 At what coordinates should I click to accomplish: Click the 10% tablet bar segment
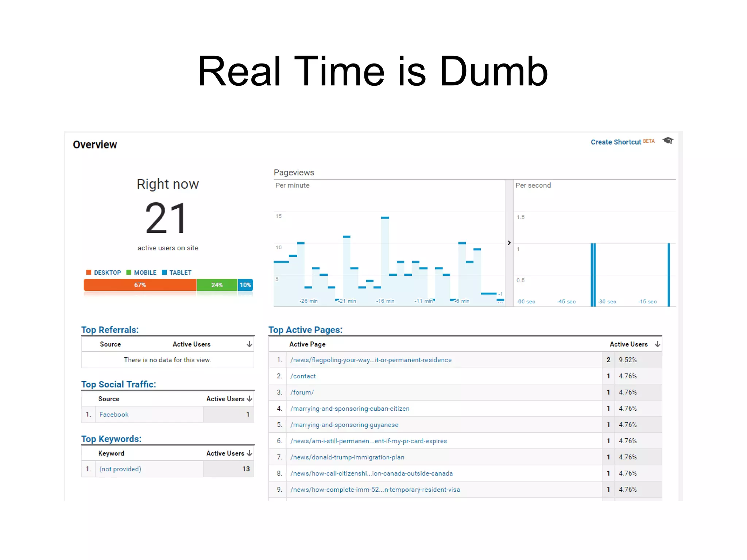click(245, 285)
